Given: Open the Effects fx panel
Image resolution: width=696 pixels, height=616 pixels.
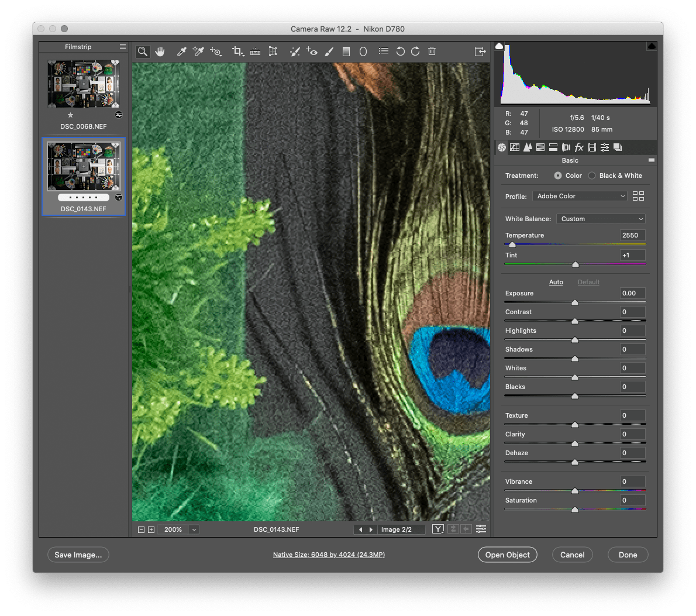Looking at the screenshot, I should coord(578,147).
